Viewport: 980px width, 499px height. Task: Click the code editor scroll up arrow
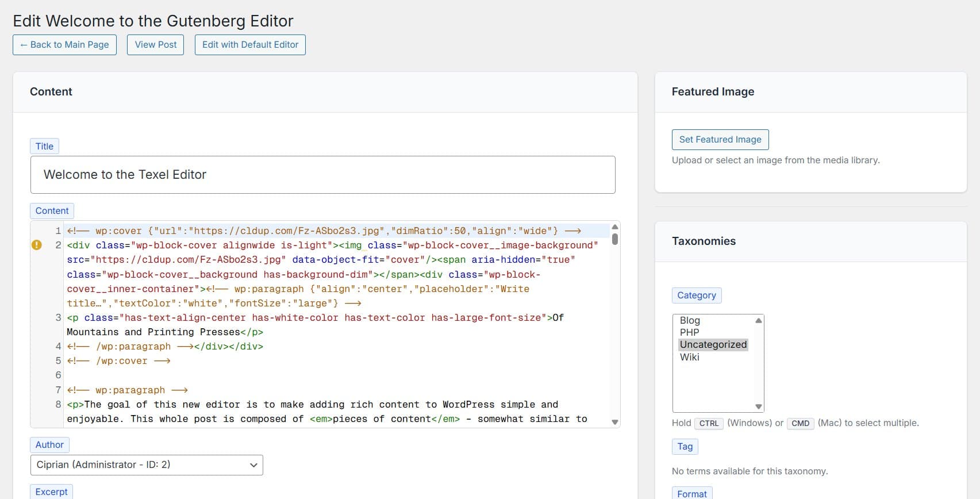(x=614, y=227)
